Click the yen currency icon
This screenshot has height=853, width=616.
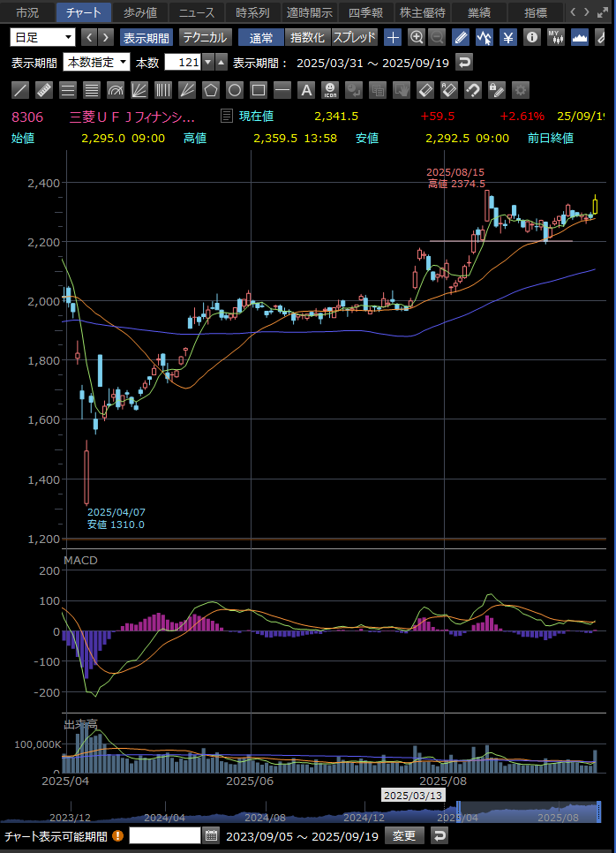click(508, 37)
